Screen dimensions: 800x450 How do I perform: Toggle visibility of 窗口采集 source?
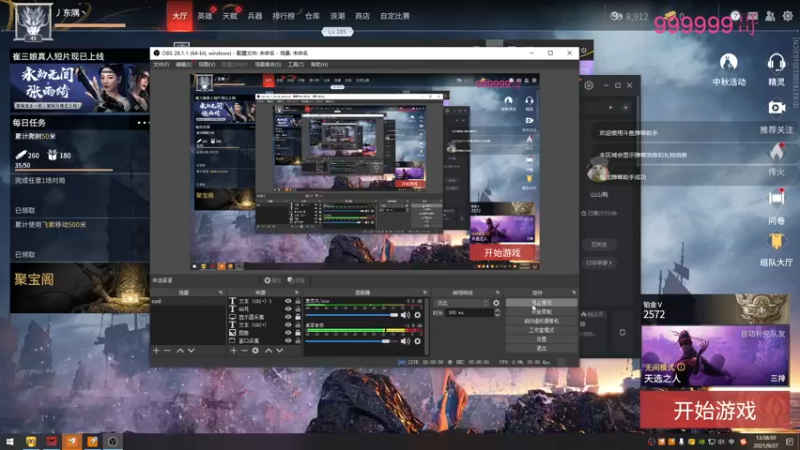(x=288, y=340)
